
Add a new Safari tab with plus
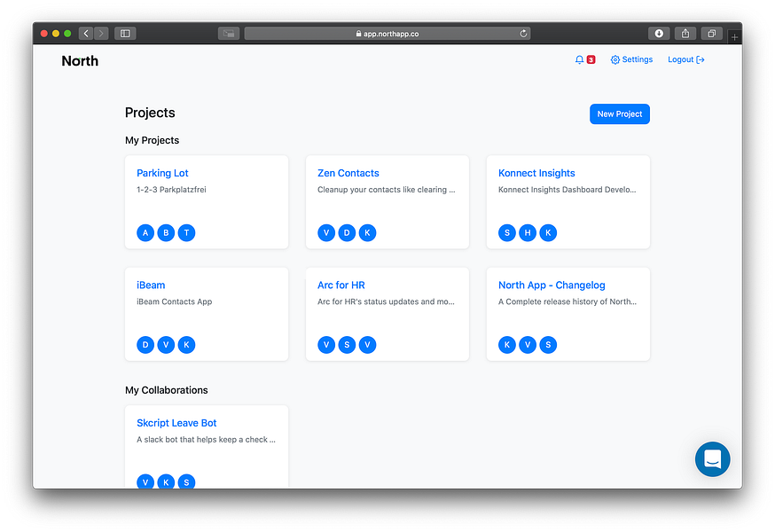734,37
